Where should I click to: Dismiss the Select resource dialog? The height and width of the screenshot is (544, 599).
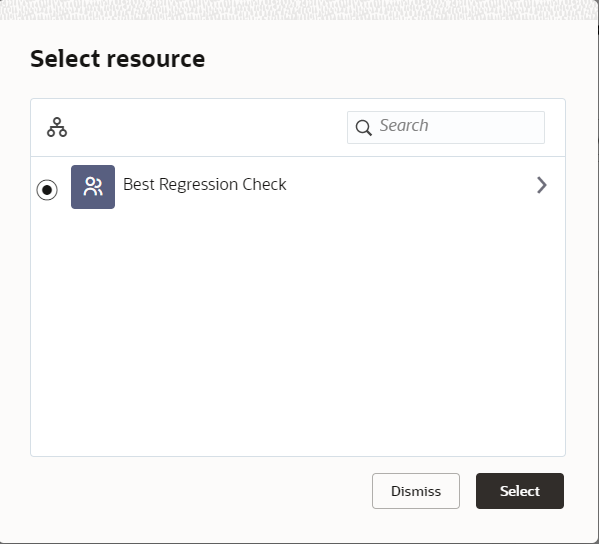coord(416,491)
